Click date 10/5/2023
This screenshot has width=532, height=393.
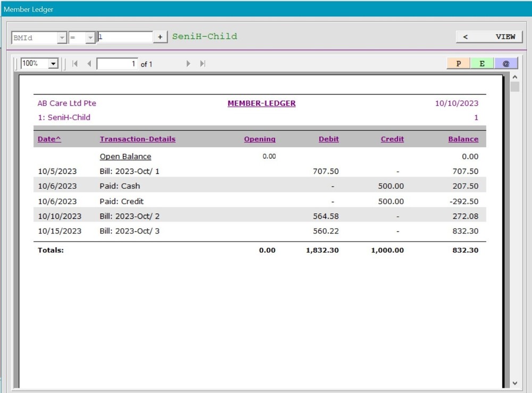[57, 171]
